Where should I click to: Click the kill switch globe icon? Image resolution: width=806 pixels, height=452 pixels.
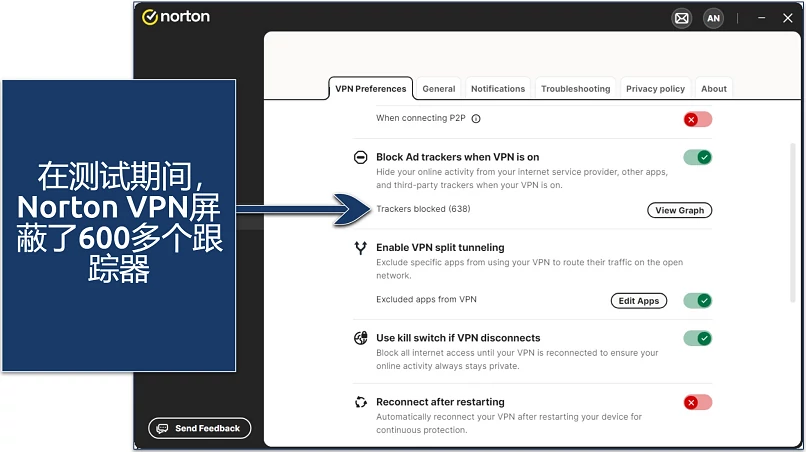361,338
